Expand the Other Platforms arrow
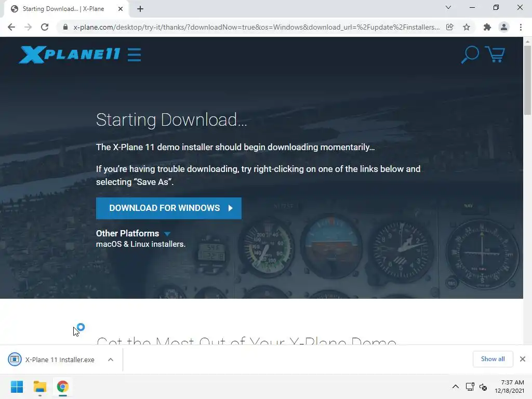The width and height of the screenshot is (532, 399). click(167, 234)
